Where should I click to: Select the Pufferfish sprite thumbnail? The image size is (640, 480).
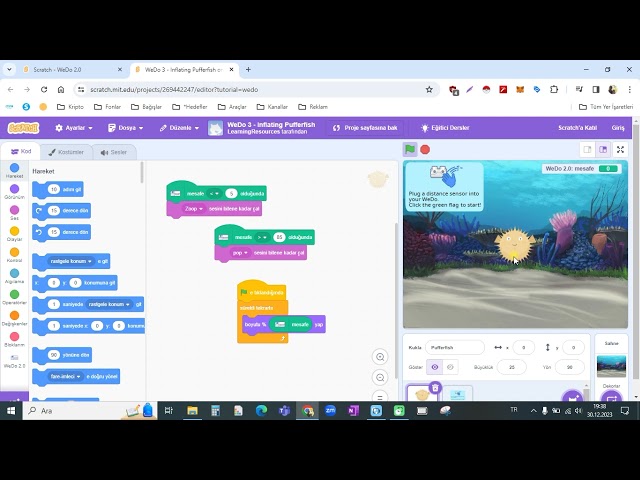(x=422, y=394)
